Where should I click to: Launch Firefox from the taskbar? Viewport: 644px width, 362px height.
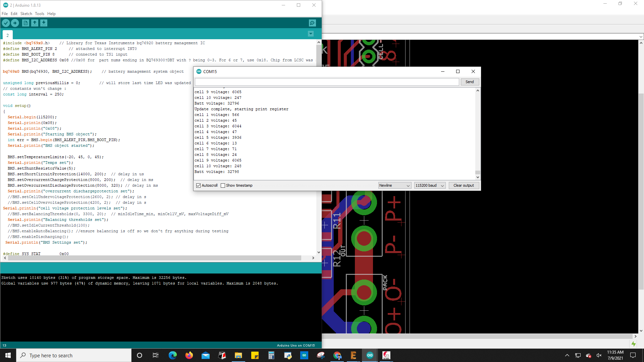point(189,355)
